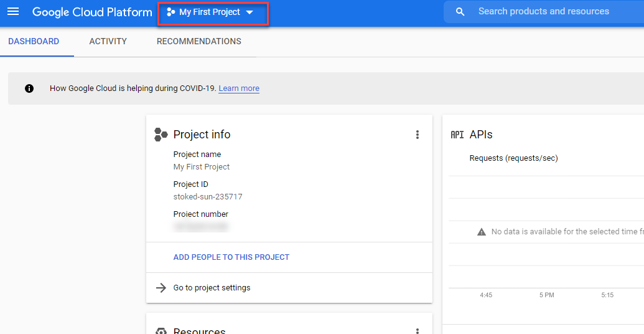Open Resources card three-dot menu
The image size is (644, 334).
(x=418, y=331)
